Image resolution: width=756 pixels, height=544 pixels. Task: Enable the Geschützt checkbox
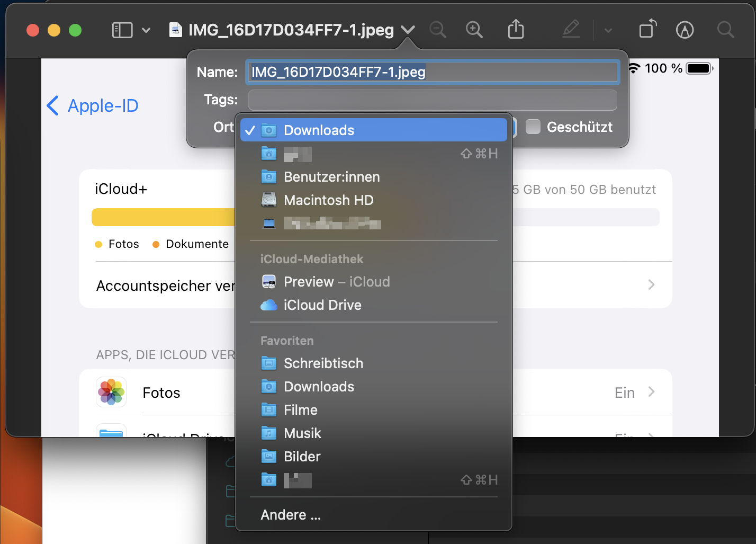point(533,127)
